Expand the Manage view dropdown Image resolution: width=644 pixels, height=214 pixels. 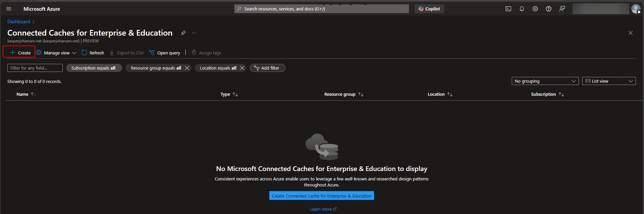click(x=56, y=53)
